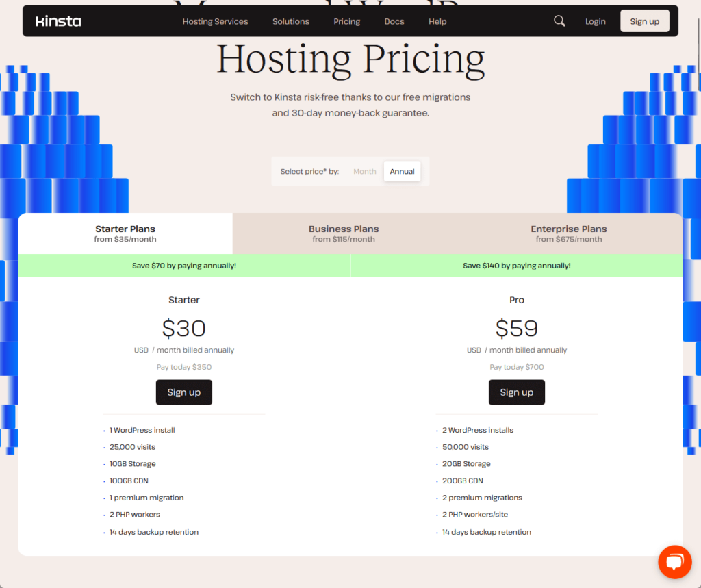The height and width of the screenshot is (588, 701).
Task: Click the 25,000 visits feature
Action: tap(132, 447)
